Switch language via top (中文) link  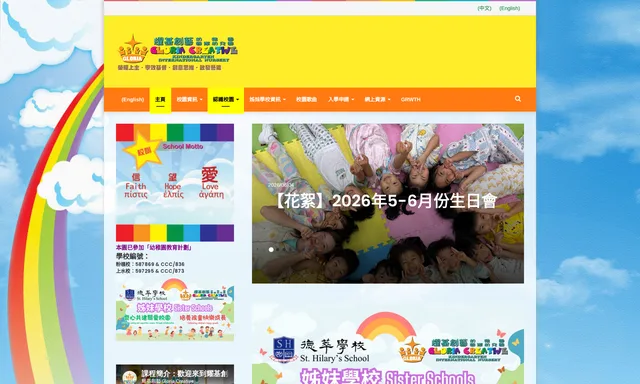[484, 8]
